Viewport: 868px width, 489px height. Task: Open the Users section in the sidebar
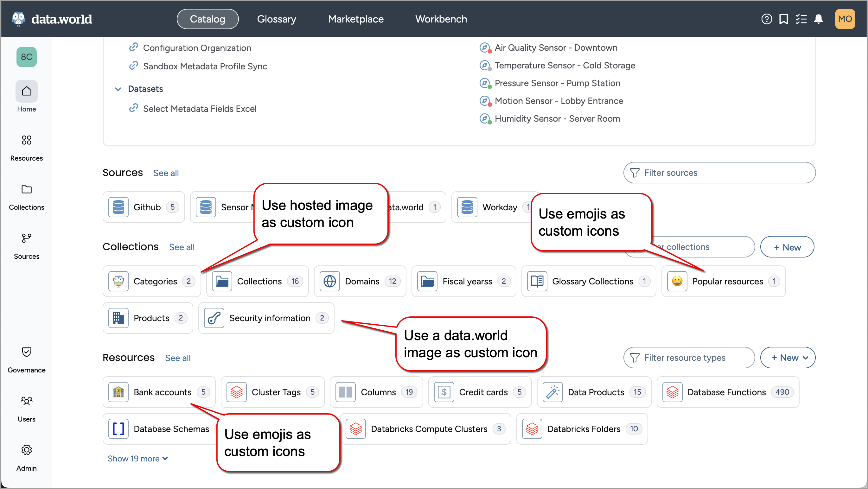tap(26, 401)
